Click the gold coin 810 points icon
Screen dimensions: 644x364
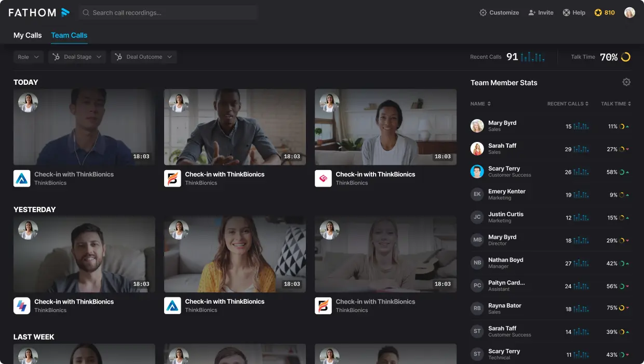pyautogui.click(x=598, y=12)
